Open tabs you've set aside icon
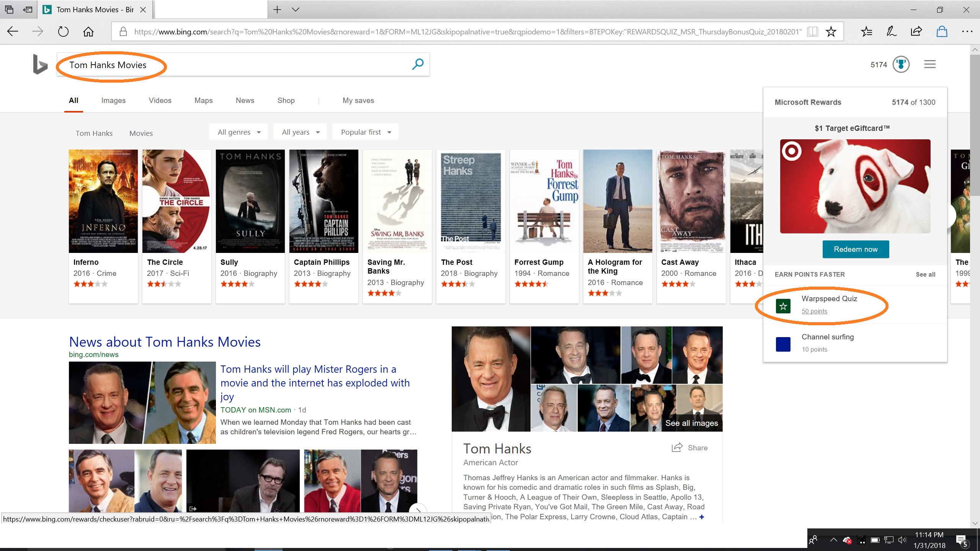980x551 pixels. [9, 10]
